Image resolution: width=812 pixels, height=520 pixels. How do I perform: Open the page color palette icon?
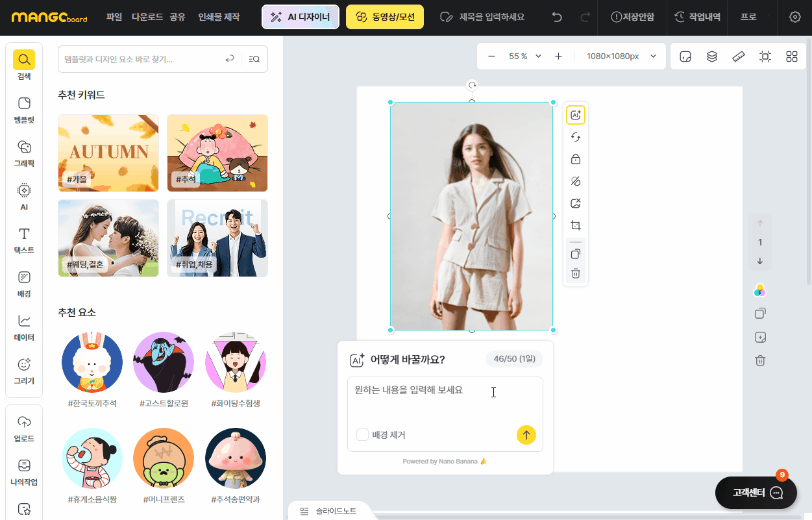760,291
